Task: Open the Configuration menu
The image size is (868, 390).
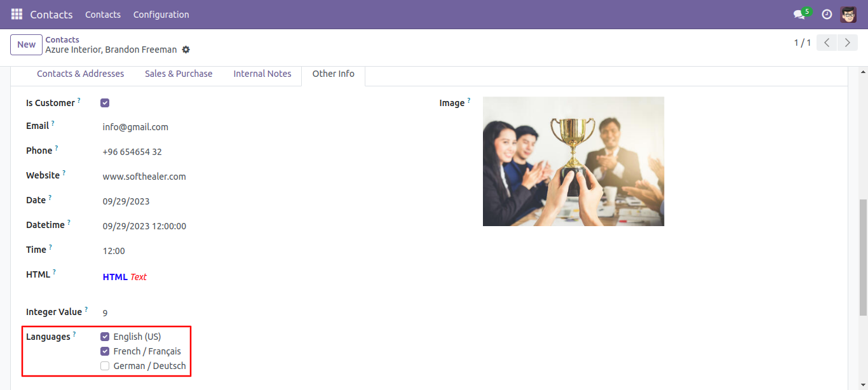Action: point(161,14)
